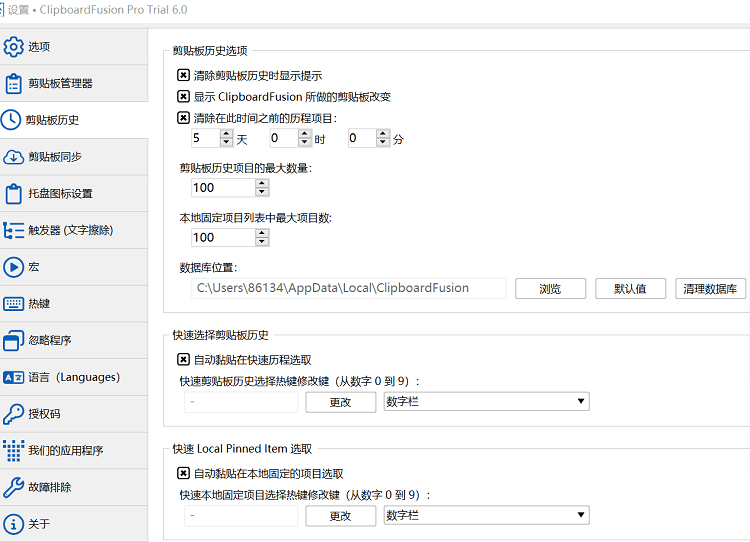Decrease the 天 days spinner value
The image size is (750, 542).
point(227,142)
